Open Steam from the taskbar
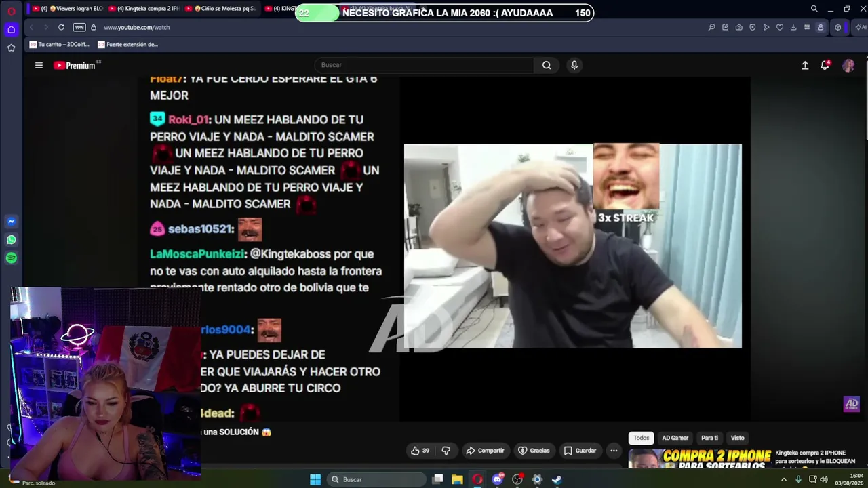 (x=556, y=479)
